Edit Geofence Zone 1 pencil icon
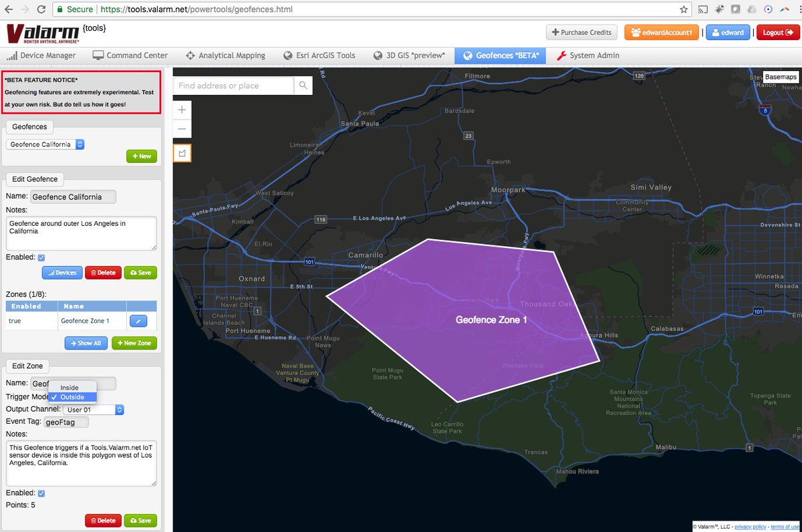This screenshot has height=532, width=802. click(138, 321)
